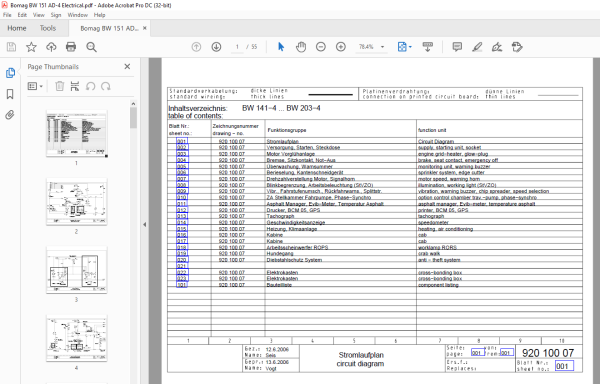Click the thumbnails panel scrollbar
Image resolution: width=600 pixels, height=384 pixels.
(x=133, y=117)
